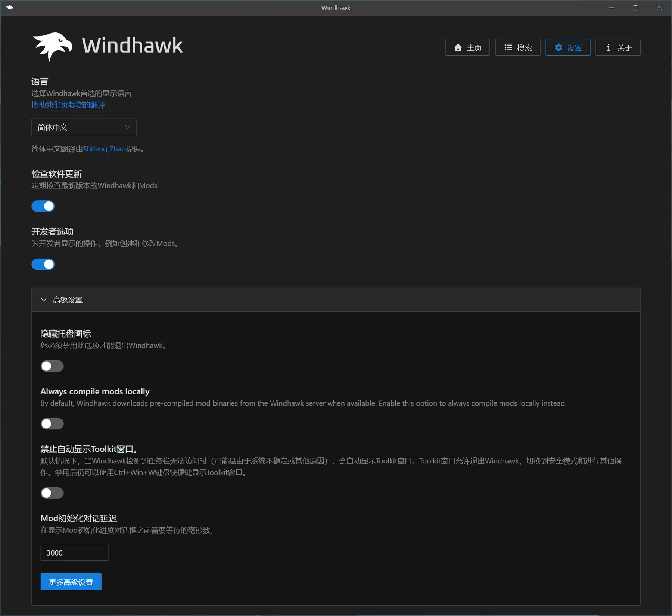Open the Shifeng Zhao translator link
The height and width of the screenshot is (616, 672).
pyautogui.click(x=104, y=149)
